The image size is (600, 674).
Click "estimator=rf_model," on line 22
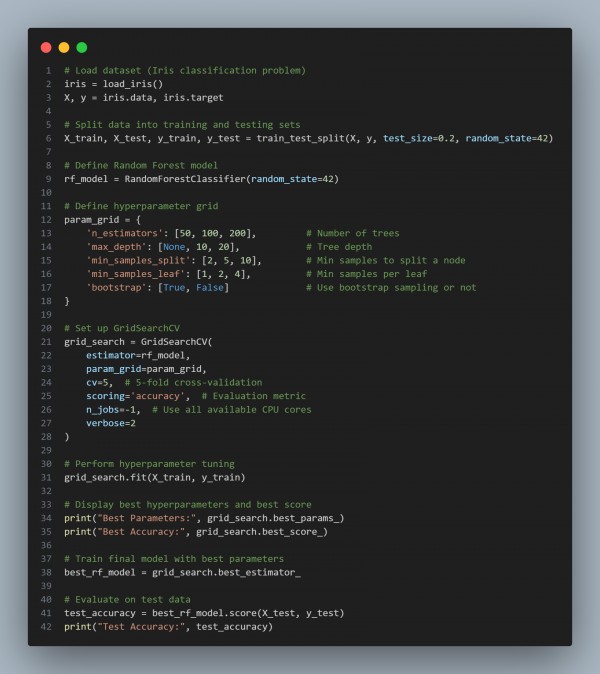point(138,355)
